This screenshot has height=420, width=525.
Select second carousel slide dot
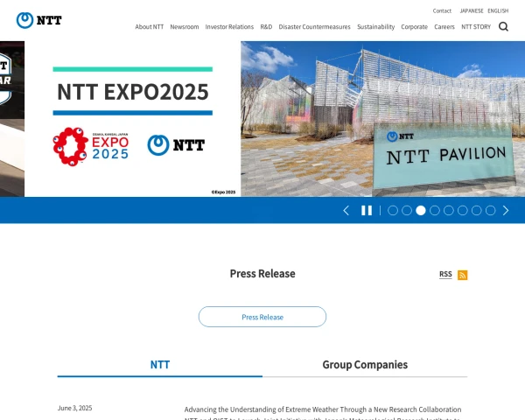pyautogui.click(x=407, y=210)
